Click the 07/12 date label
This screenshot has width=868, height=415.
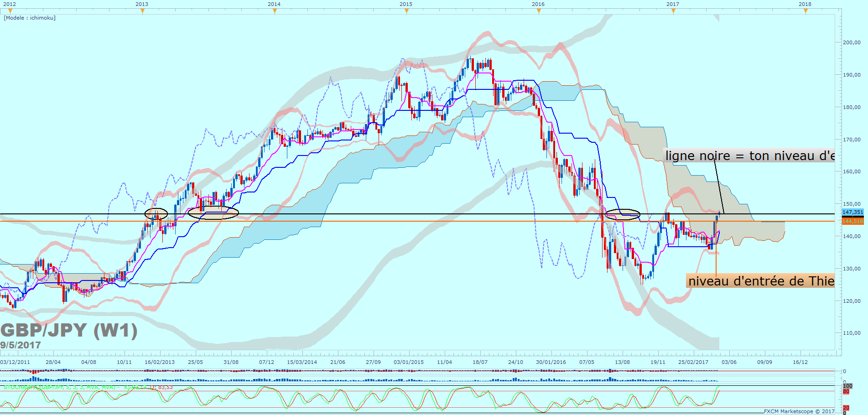266,362
